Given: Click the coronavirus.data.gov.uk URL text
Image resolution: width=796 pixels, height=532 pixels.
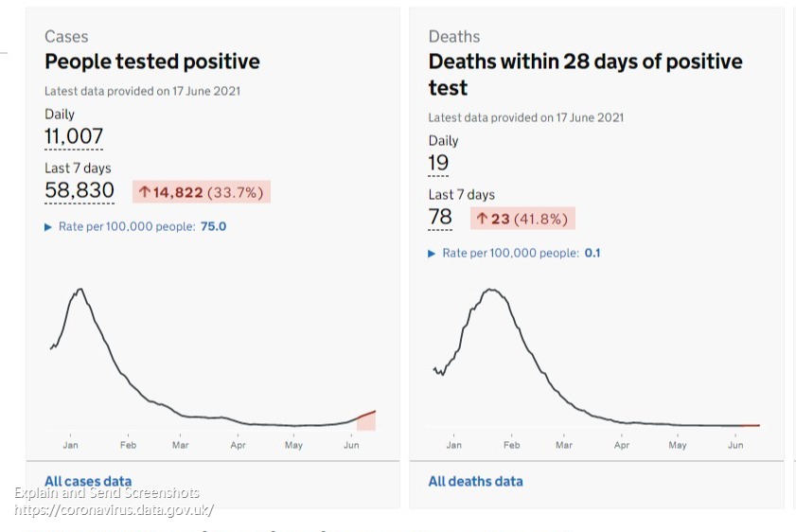Looking at the screenshot, I should click(114, 510).
